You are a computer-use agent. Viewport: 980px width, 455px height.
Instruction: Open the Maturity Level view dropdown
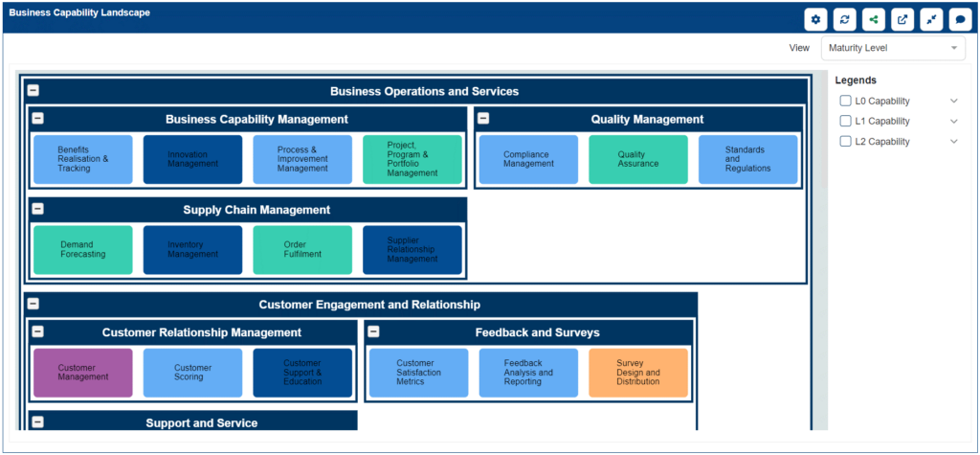click(893, 48)
